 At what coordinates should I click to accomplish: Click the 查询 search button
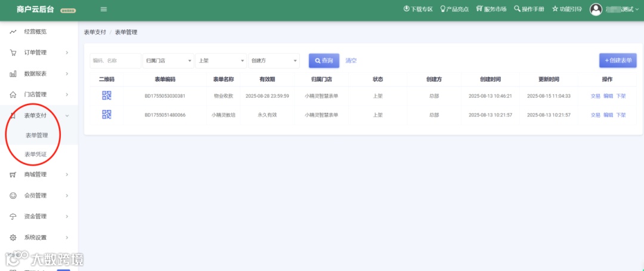click(x=324, y=60)
